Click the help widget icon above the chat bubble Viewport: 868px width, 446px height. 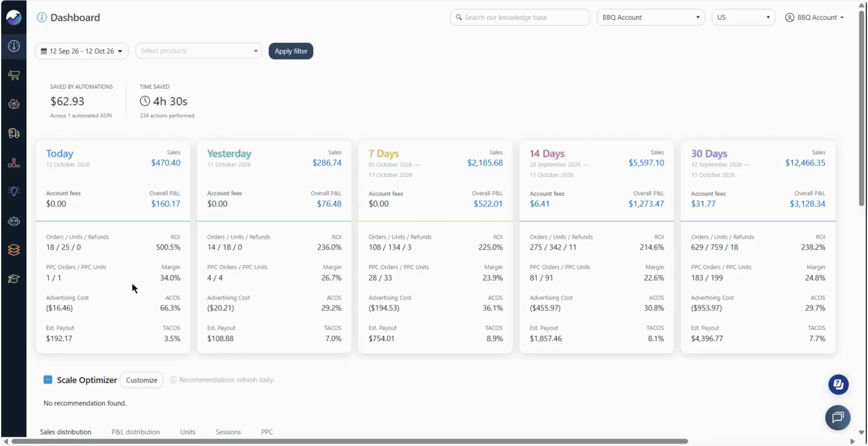838,384
